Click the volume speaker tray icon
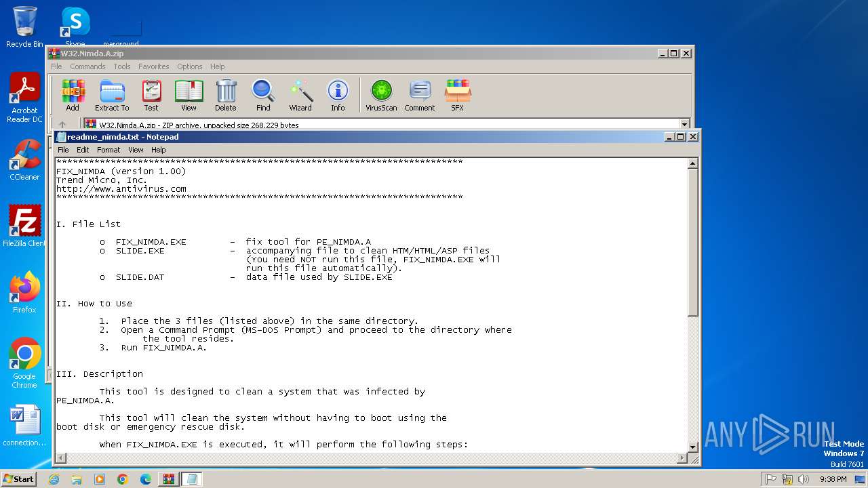 (x=804, y=479)
